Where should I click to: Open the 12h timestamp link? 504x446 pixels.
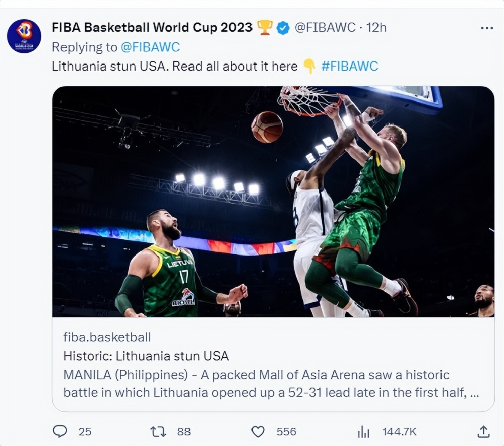(375, 27)
